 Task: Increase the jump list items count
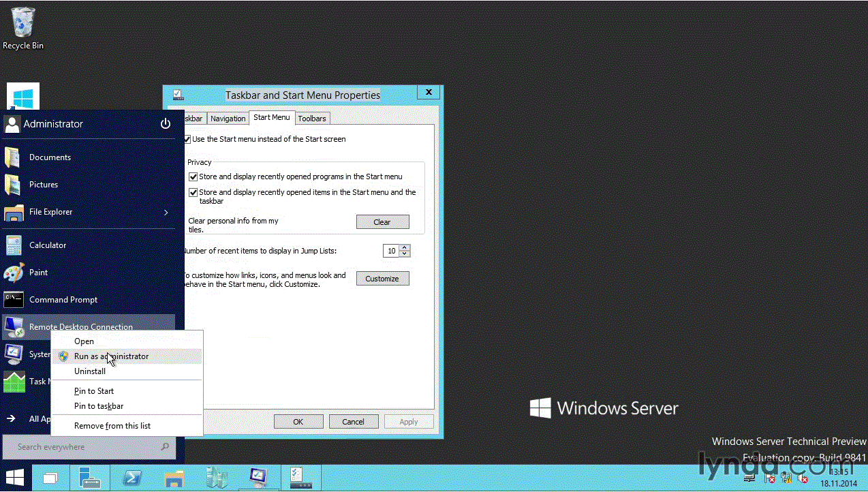point(405,247)
